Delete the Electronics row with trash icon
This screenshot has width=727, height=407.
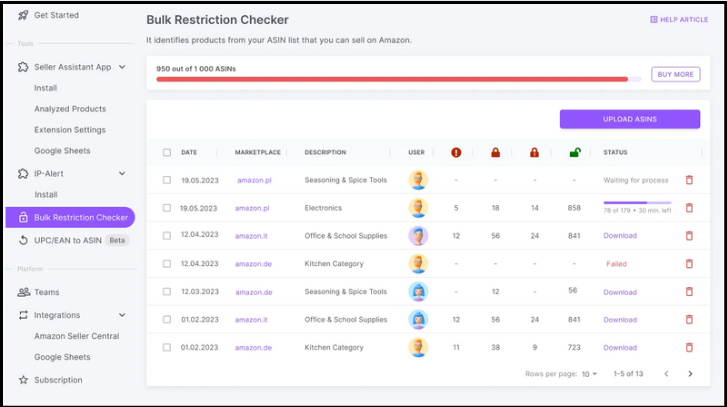689,208
